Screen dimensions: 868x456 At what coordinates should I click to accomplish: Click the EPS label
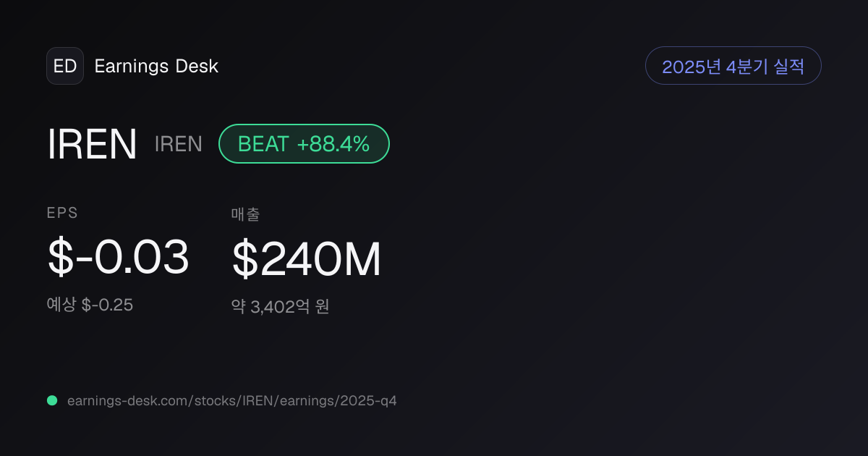pyautogui.click(x=62, y=213)
